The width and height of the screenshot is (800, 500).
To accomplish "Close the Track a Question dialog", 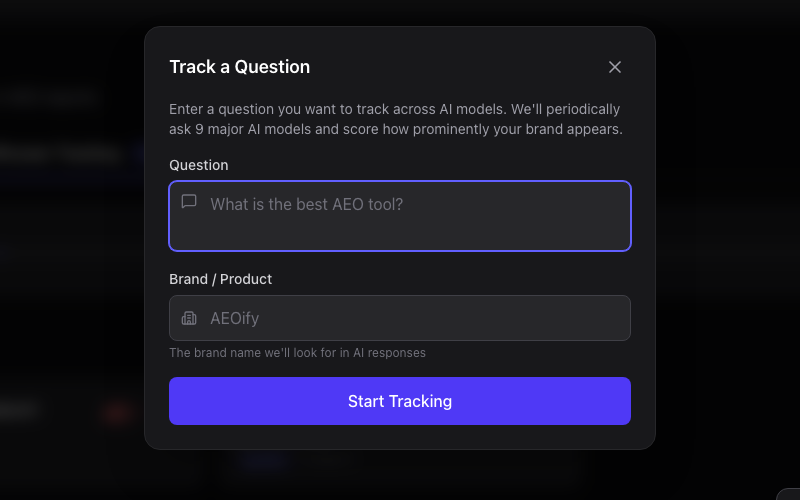I will pos(615,67).
